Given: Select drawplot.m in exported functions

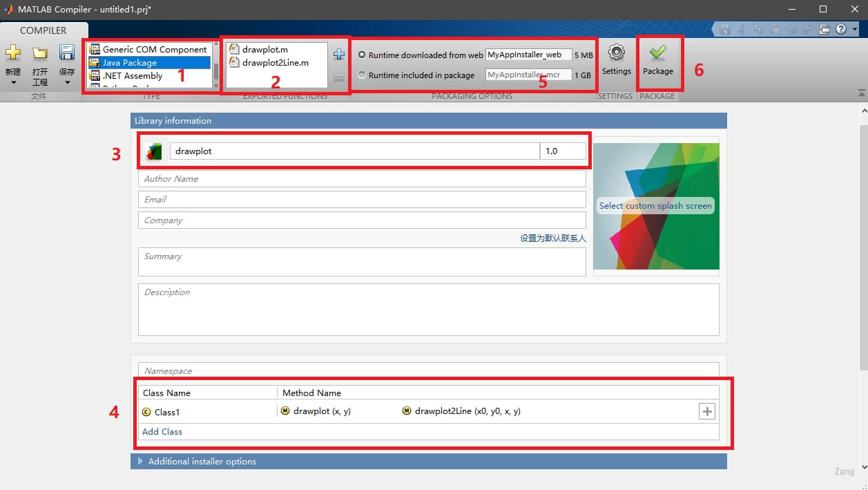Looking at the screenshot, I should point(258,50).
